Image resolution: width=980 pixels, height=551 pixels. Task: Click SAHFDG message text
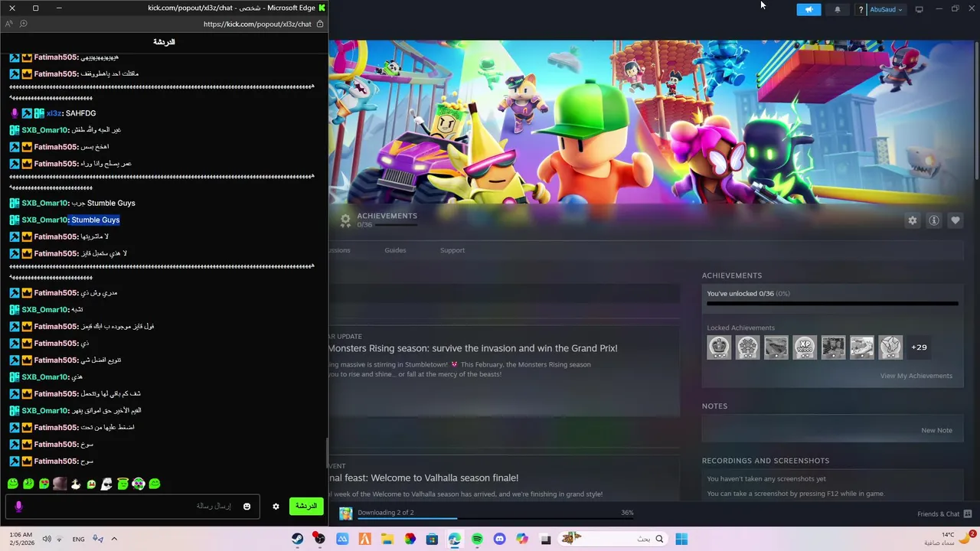[81, 113]
